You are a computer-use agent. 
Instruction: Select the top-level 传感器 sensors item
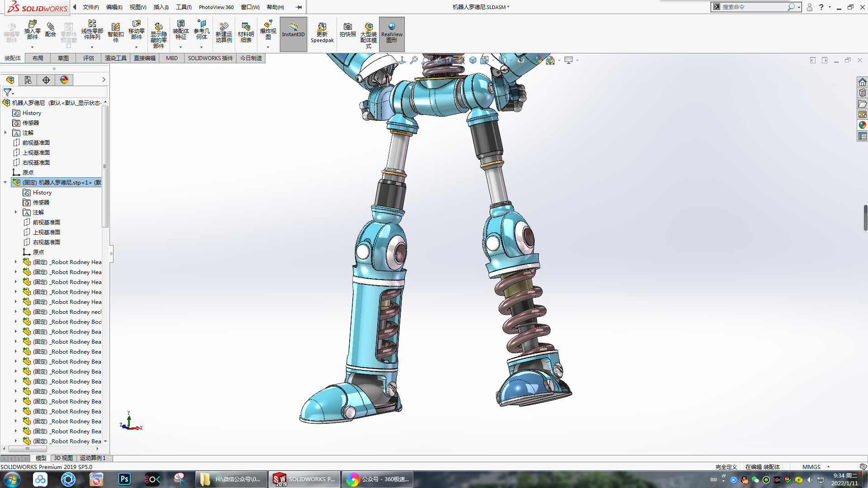[31, 123]
